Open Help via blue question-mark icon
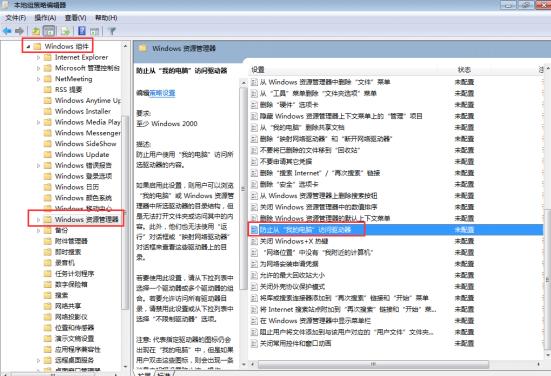This screenshot has height=376, width=551. (82, 31)
